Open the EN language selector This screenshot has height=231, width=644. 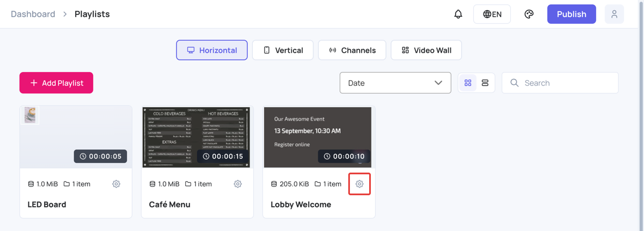pos(492,14)
